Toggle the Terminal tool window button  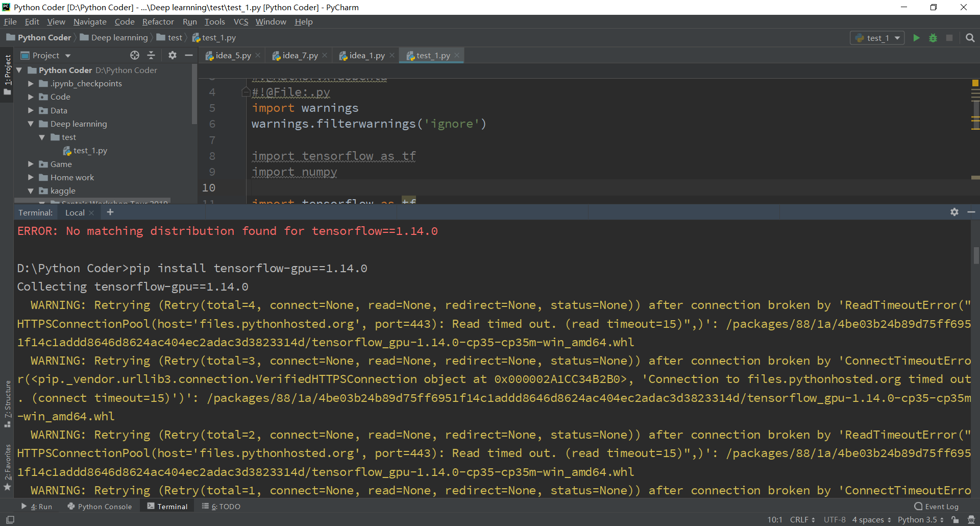(x=167, y=507)
